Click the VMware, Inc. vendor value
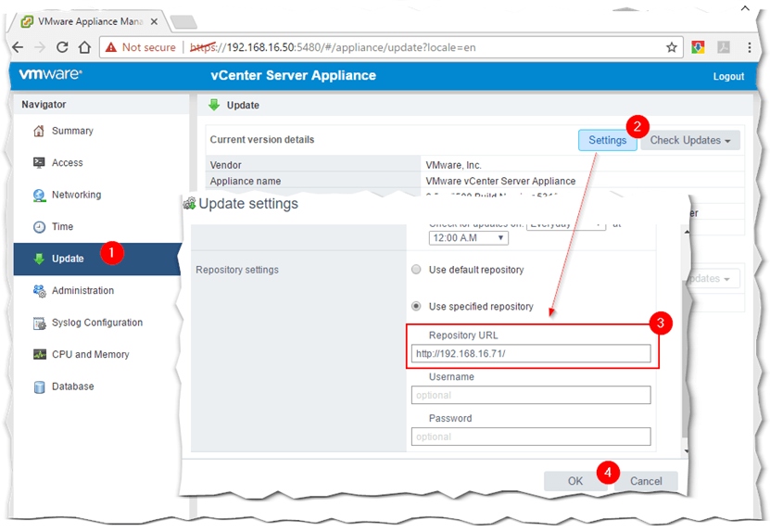 453,165
